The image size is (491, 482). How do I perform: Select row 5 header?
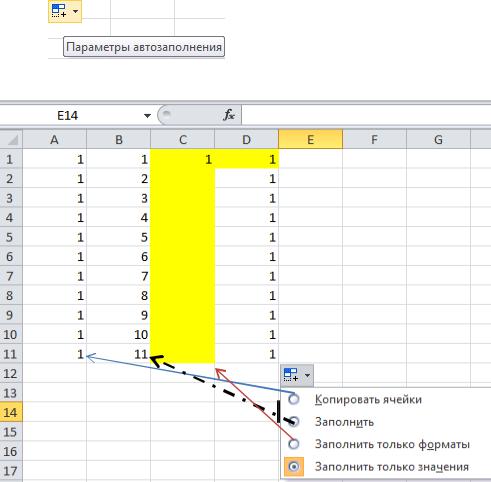pos(10,237)
